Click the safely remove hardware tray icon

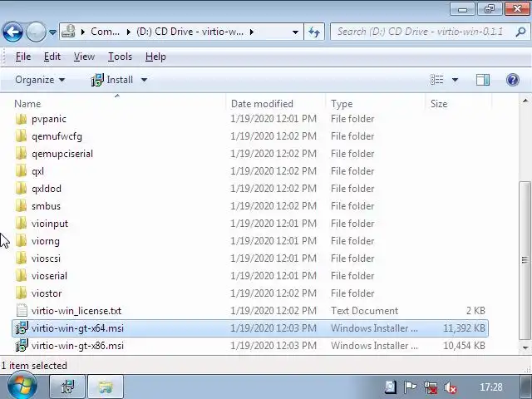[x=390, y=387]
